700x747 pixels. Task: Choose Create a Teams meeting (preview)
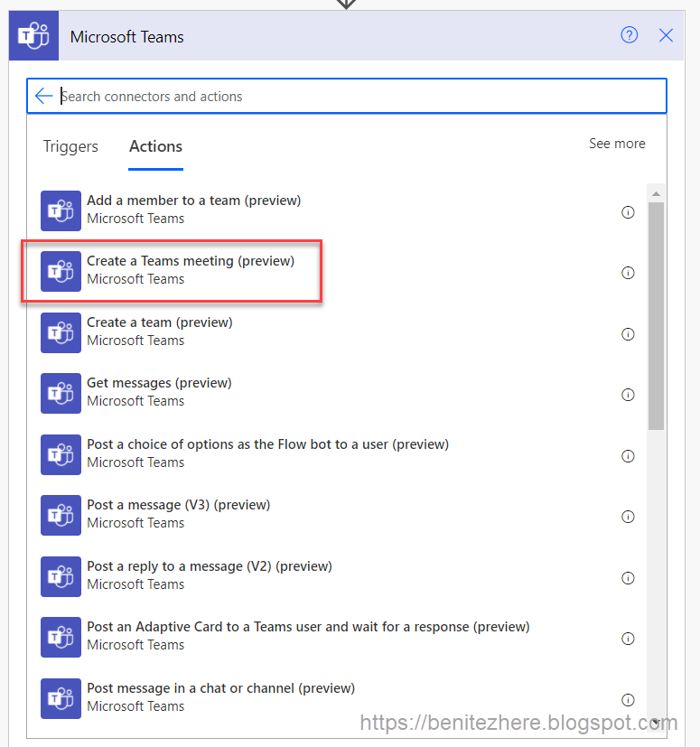pos(191,261)
